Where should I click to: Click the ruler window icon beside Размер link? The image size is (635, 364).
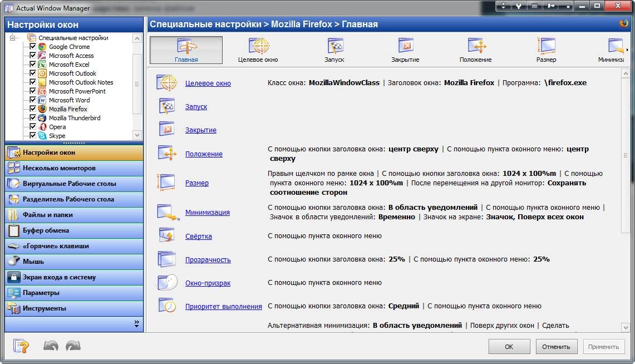click(x=166, y=182)
